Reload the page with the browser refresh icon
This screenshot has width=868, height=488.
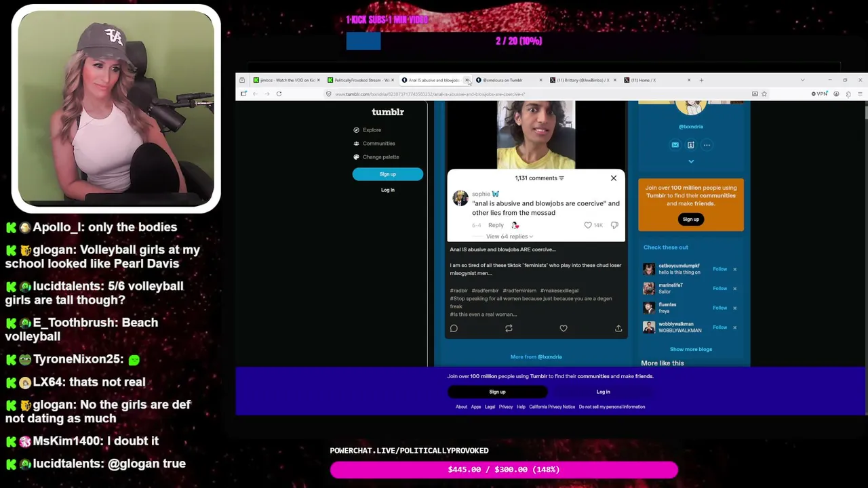tap(279, 94)
